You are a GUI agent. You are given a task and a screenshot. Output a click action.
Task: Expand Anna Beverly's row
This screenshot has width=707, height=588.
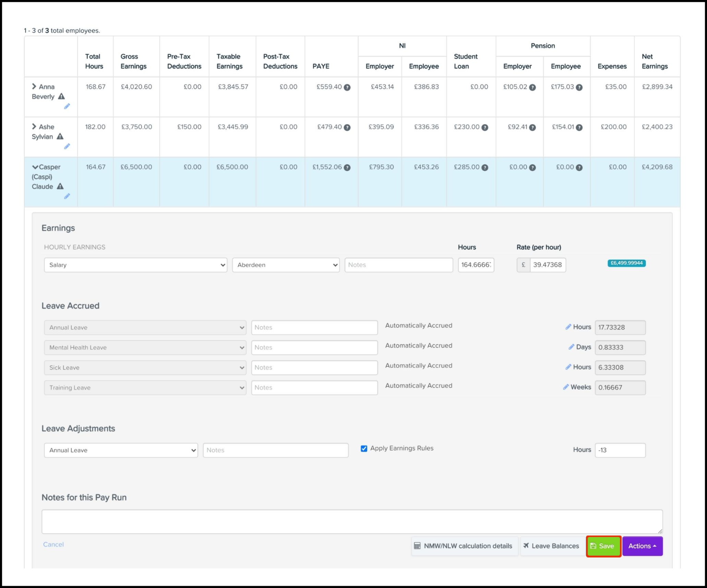34,86
